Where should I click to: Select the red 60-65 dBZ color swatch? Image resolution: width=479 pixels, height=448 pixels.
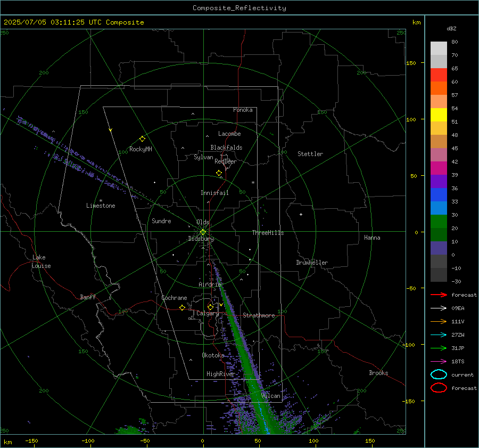(x=439, y=75)
